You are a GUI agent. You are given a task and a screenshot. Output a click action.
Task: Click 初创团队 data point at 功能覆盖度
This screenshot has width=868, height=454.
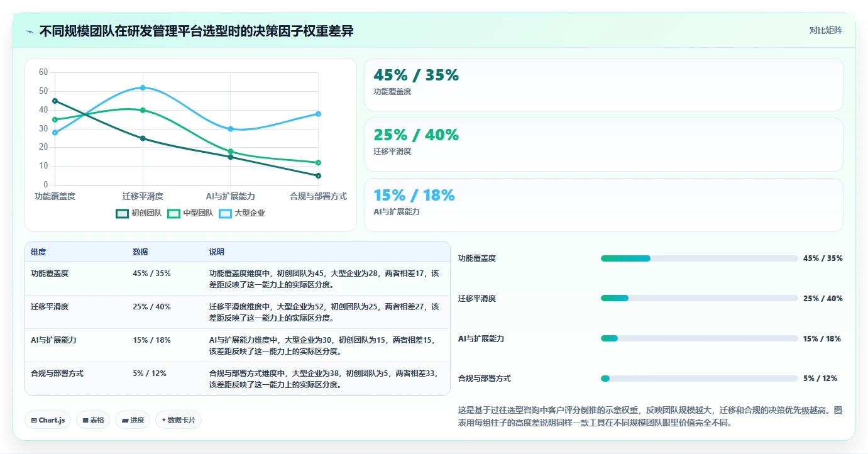55,101
